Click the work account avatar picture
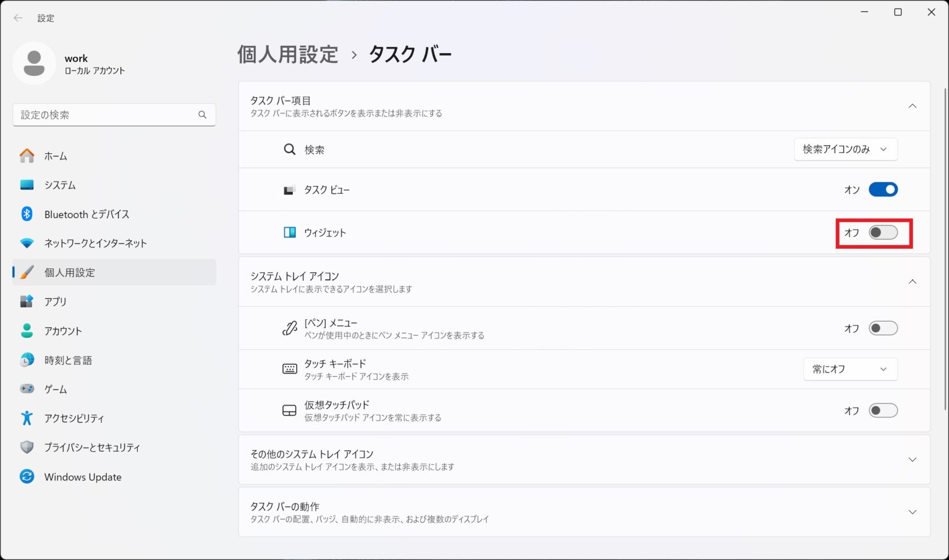The height and width of the screenshot is (560, 949). point(34,64)
